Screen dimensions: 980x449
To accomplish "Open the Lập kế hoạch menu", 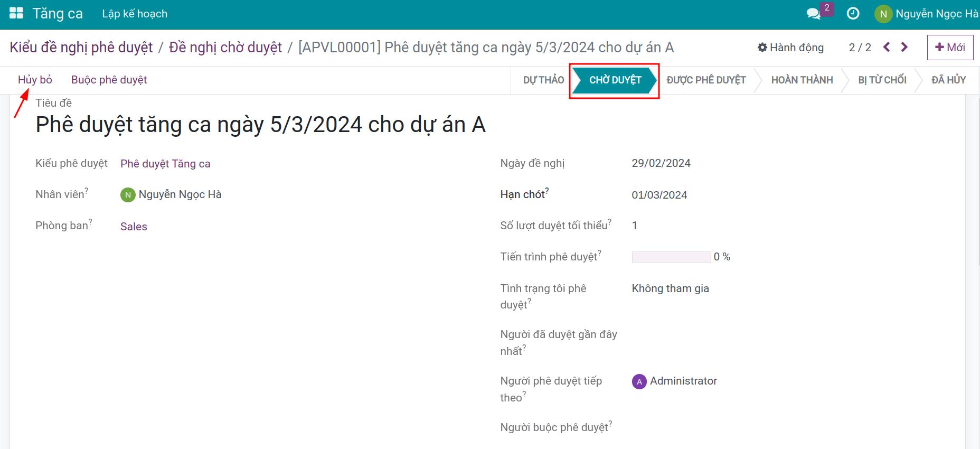I will point(135,14).
